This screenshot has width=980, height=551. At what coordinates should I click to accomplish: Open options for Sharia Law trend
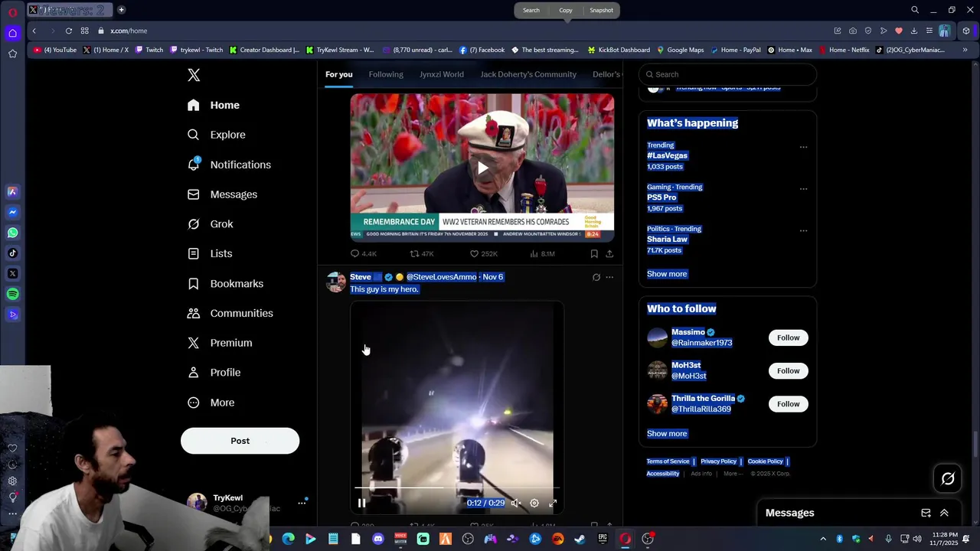(x=803, y=230)
